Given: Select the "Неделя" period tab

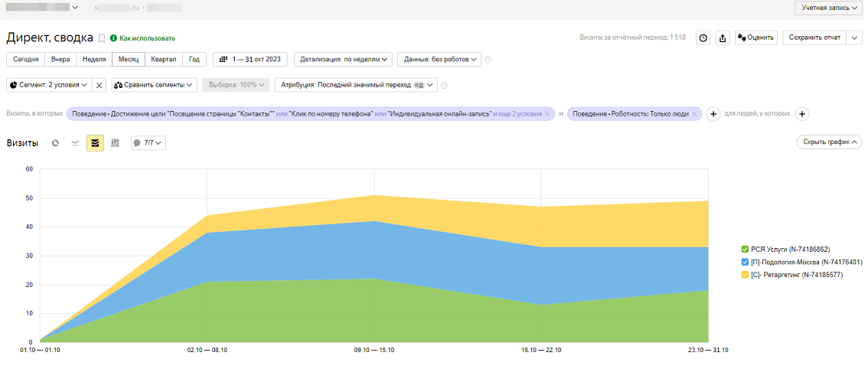Looking at the screenshot, I should click(x=94, y=59).
